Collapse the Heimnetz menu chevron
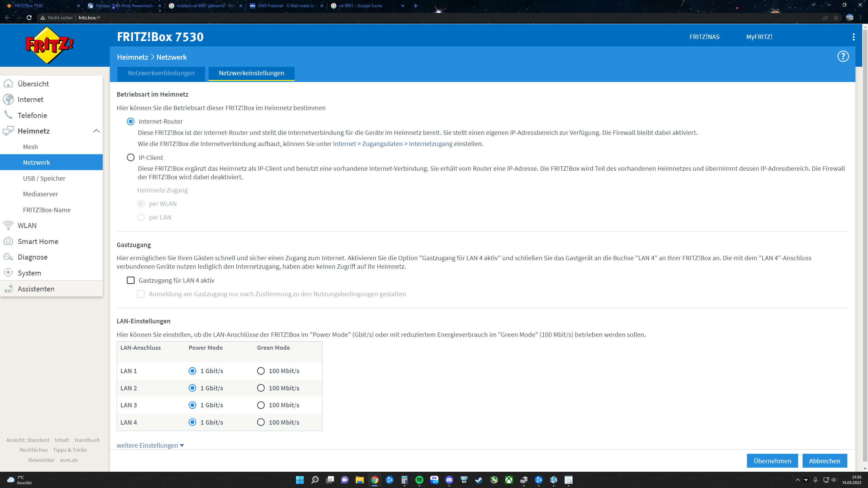This screenshot has height=488, width=868. [96, 131]
